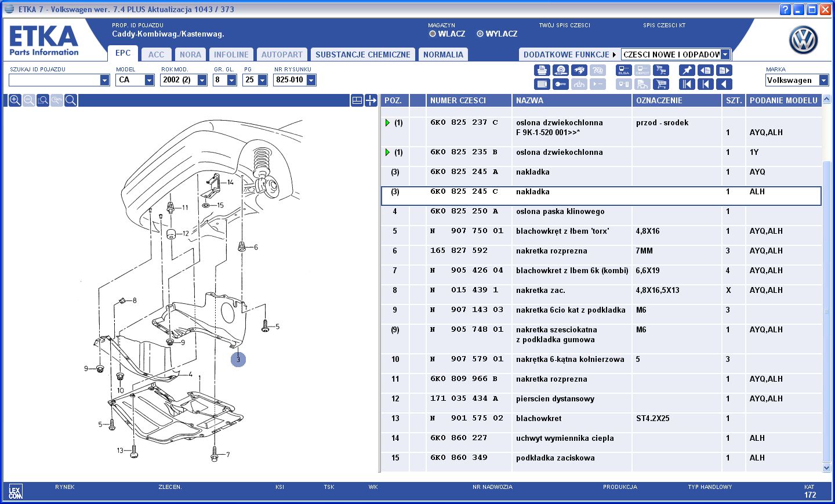Open the CZESCI NOWE I ODPADOW dropdown
The height and width of the screenshot is (504, 835).
click(725, 55)
